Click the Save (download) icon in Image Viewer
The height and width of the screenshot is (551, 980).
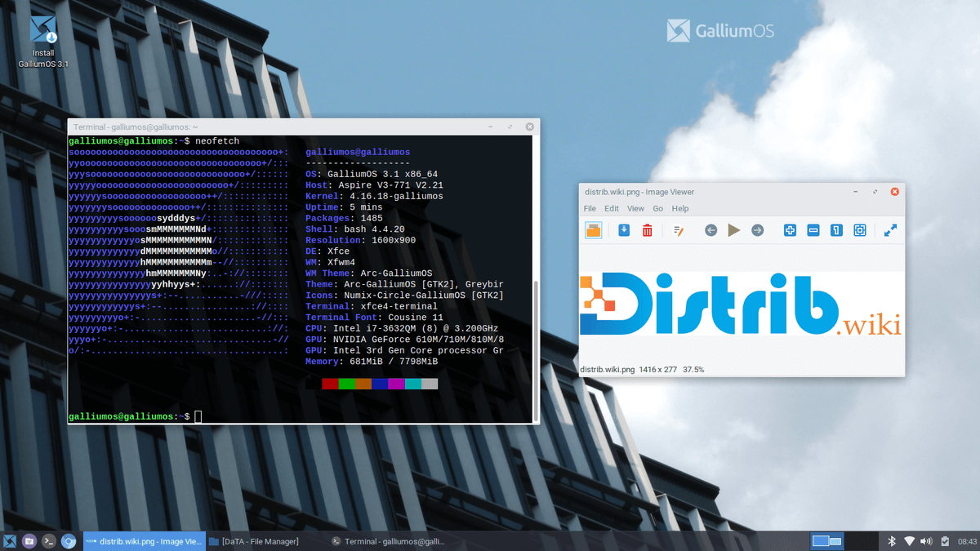(x=624, y=230)
